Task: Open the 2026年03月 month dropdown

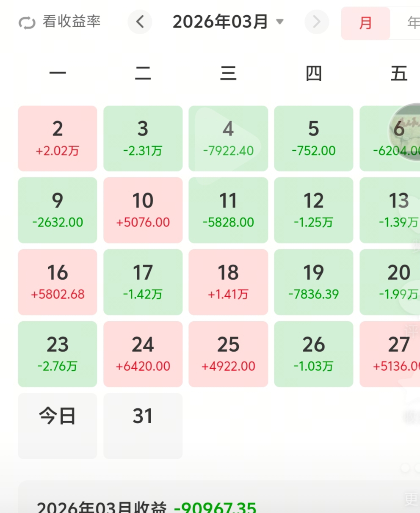Action: coord(220,22)
